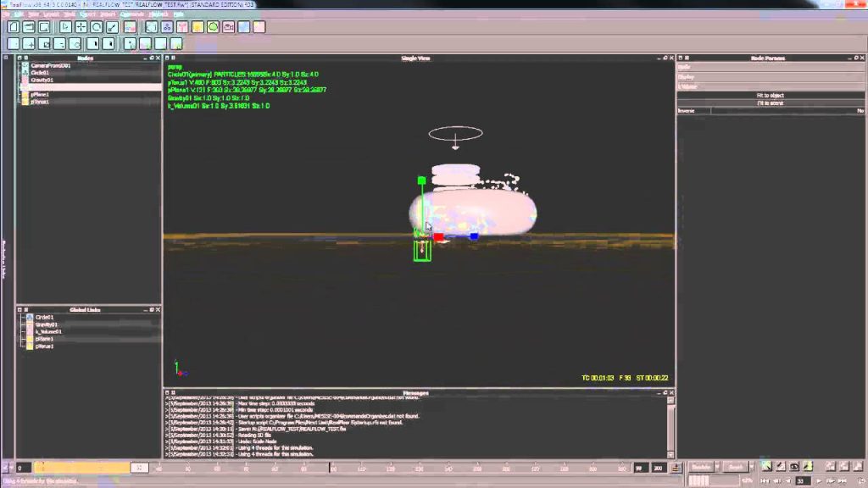Click the New project icon in toolbar

click(14, 26)
